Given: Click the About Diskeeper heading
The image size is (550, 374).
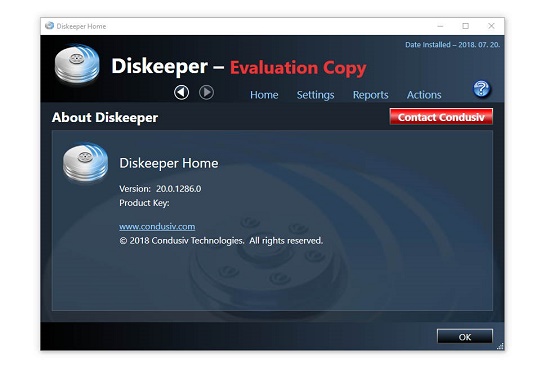Looking at the screenshot, I should 105,118.
